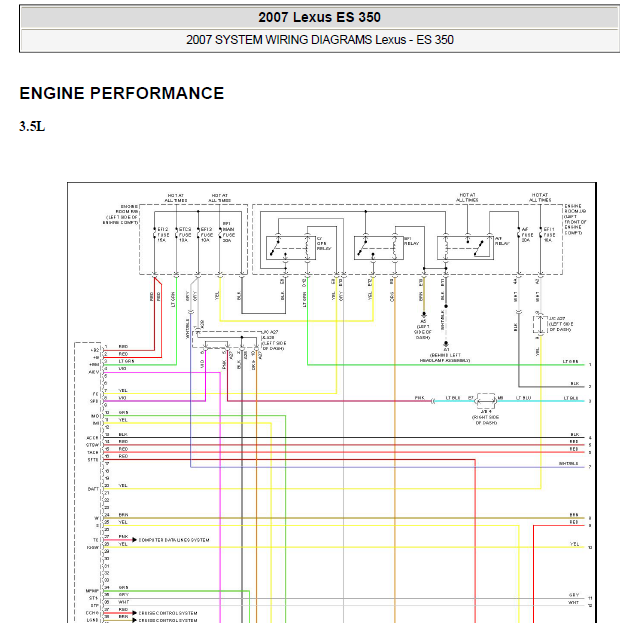The height and width of the screenshot is (623, 620).
Task: Click the 'HOT AT ALL TIMES' label above A/F relay
Action: click(x=467, y=197)
